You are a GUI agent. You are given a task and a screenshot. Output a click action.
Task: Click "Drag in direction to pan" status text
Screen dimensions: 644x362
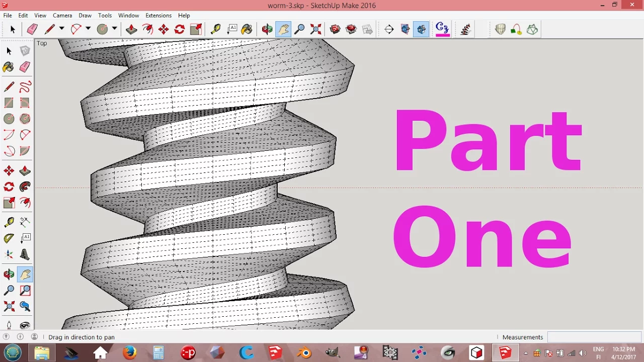pos(82,337)
